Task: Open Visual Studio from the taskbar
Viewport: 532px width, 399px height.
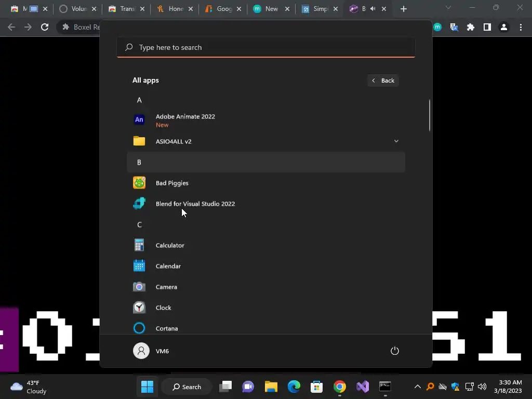Action: [x=362, y=387]
